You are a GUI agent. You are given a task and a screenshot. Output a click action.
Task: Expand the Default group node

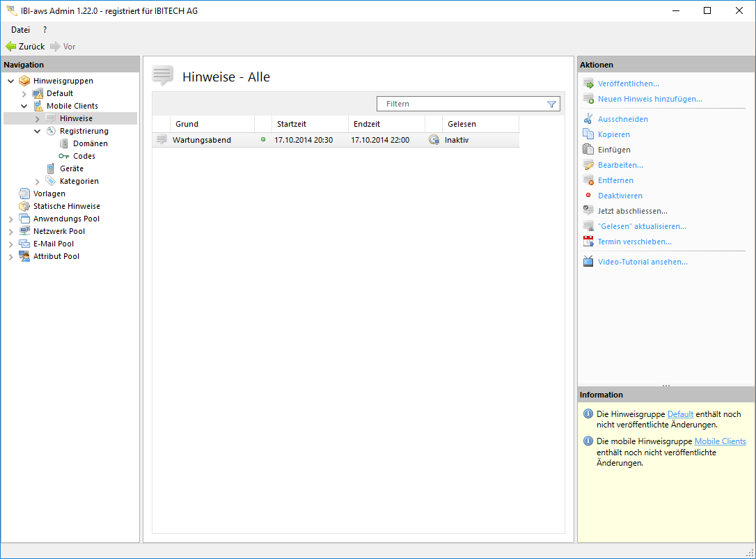[x=24, y=93]
